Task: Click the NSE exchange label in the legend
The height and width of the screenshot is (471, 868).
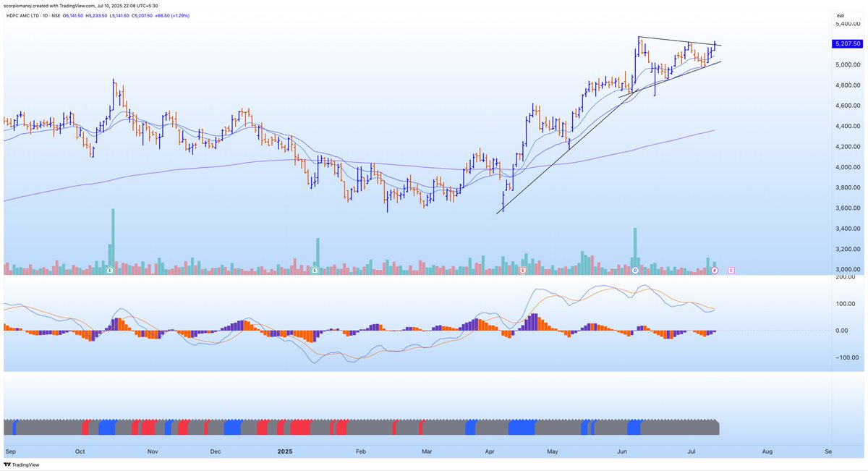Action: [56, 16]
